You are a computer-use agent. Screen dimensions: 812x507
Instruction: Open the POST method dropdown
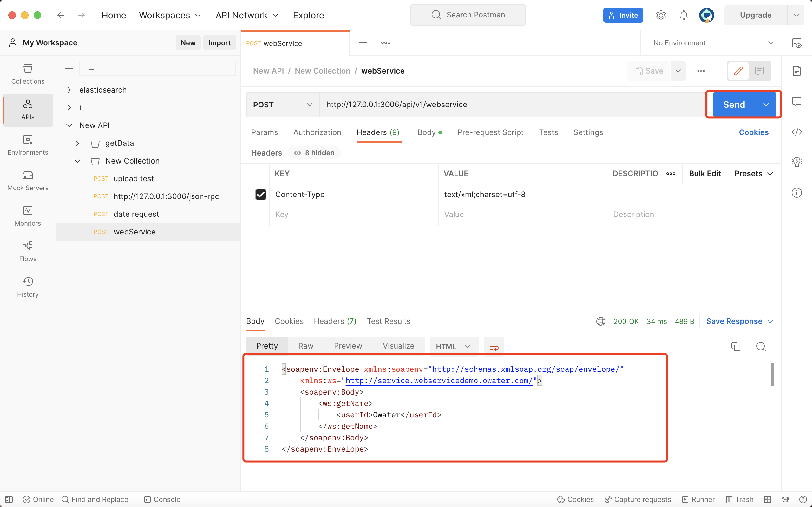click(283, 105)
